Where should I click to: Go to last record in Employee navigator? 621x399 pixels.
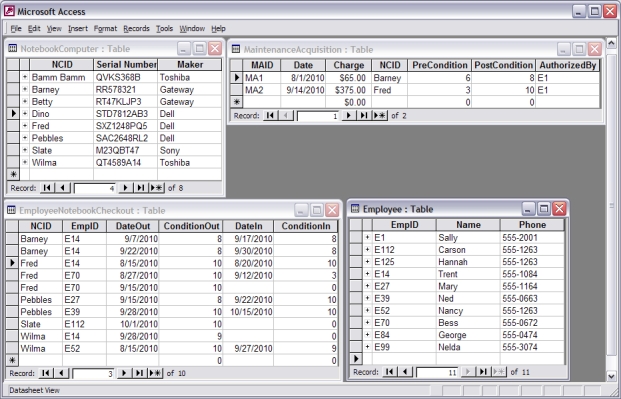point(483,372)
